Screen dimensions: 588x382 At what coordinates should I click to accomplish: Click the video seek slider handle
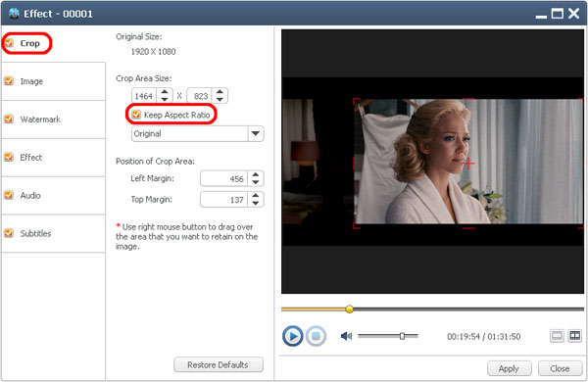(x=349, y=309)
